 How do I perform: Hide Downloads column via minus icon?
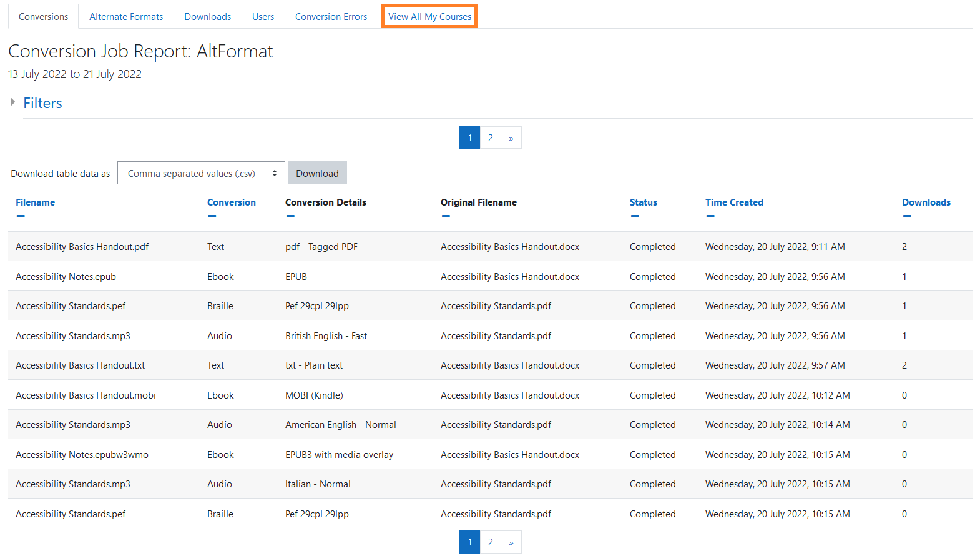coord(907,216)
